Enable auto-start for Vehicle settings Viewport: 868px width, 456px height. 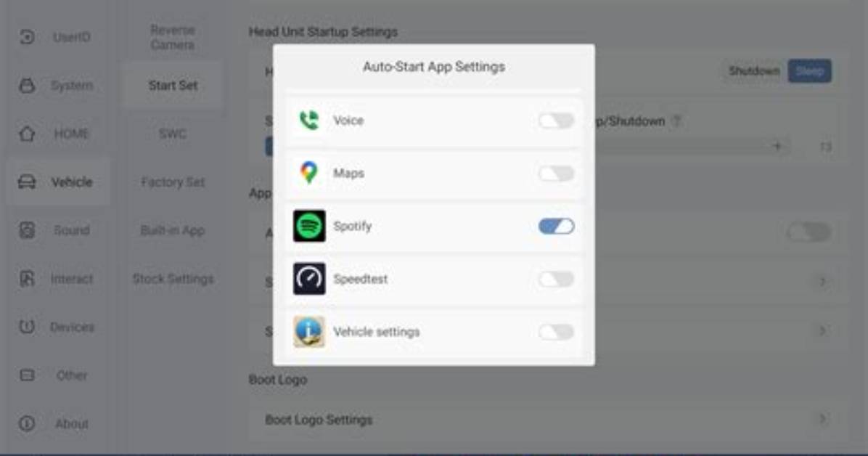pyautogui.click(x=557, y=331)
